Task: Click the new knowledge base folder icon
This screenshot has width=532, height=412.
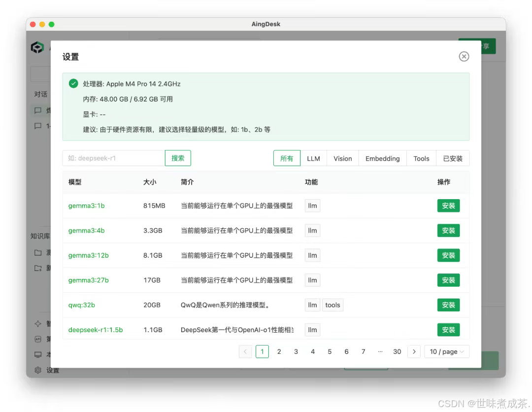Action: pos(38,268)
